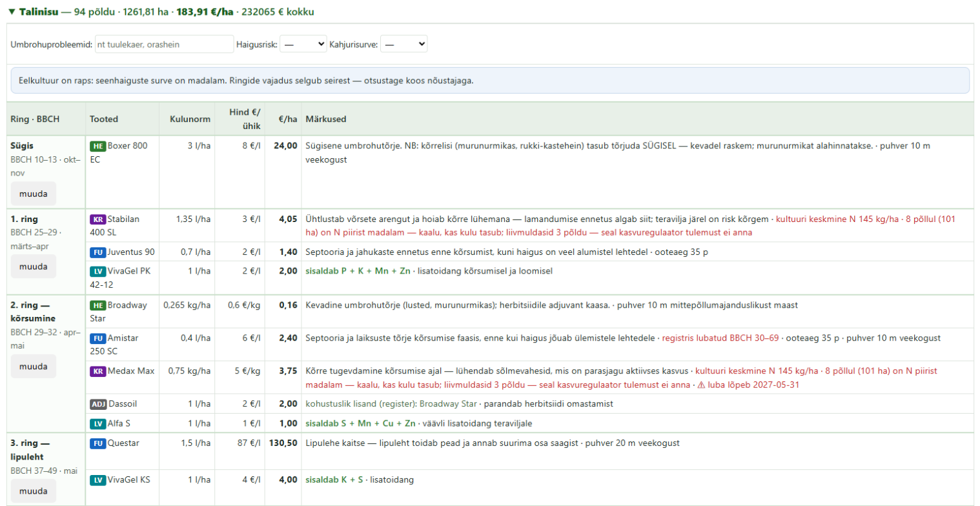
Task: Click the HE badge next to Boxer 800 EC
Action: click(x=97, y=146)
